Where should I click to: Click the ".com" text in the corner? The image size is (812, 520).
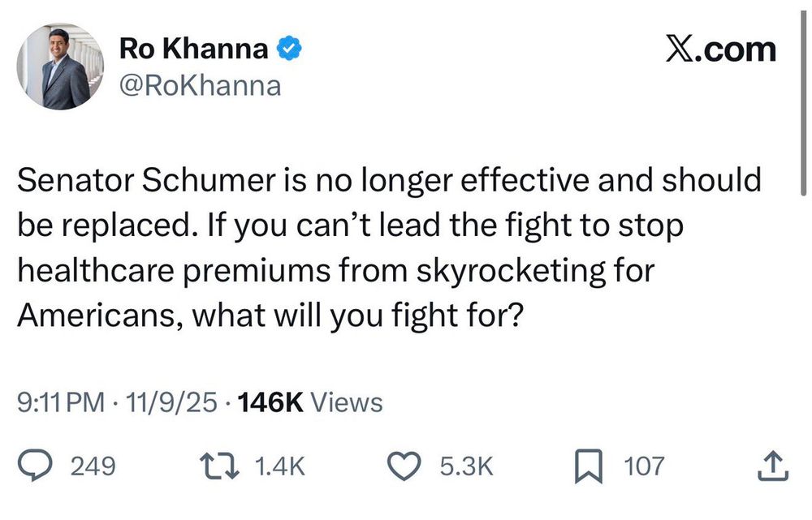pos(736,50)
